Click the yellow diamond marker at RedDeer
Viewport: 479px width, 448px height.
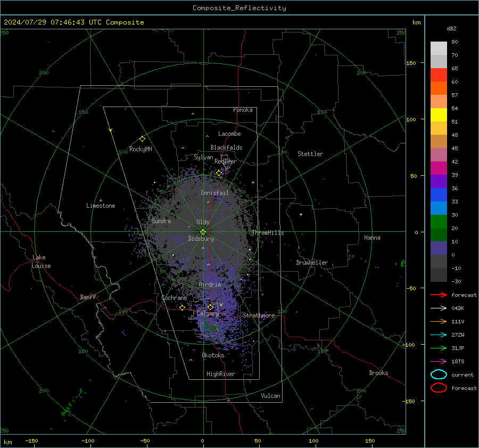coord(219,173)
